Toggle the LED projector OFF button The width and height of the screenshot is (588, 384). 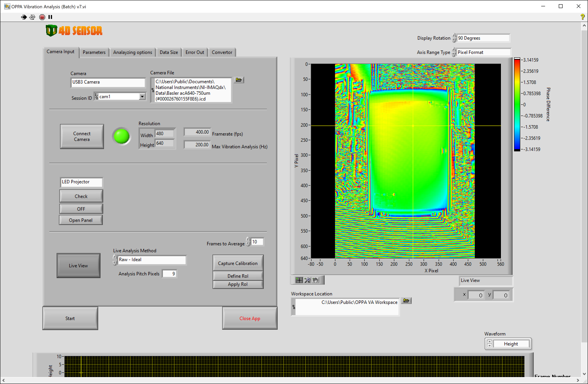coord(81,209)
